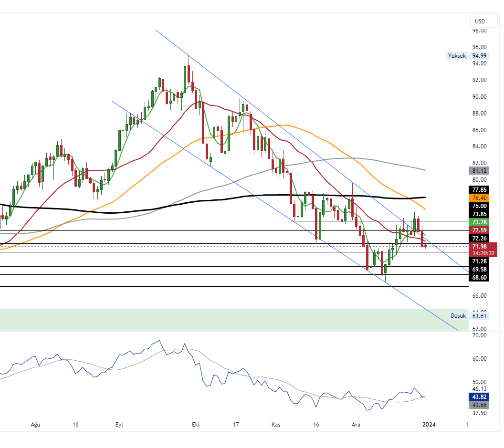The width and height of the screenshot is (504, 448).
Task: Click the 2024 label on time axis
Action: coord(429,424)
